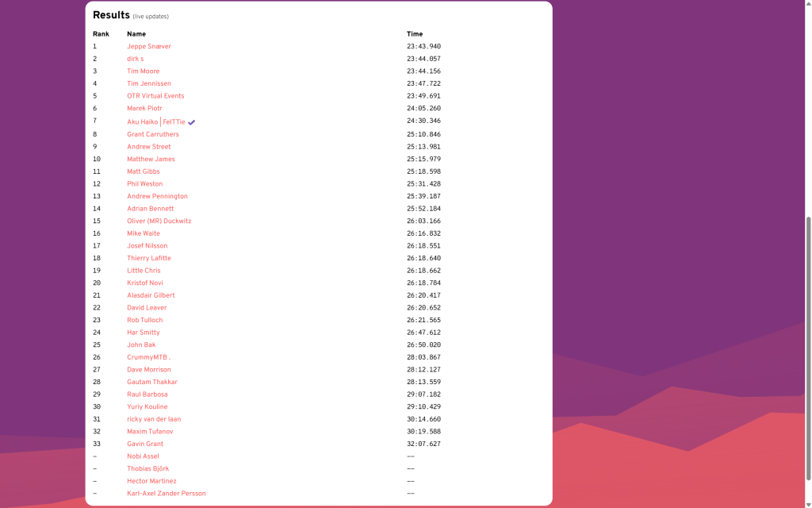Screen dimensions: 812x508
Task: Open Andrew Pennington's result link
Action: pyautogui.click(x=157, y=197)
